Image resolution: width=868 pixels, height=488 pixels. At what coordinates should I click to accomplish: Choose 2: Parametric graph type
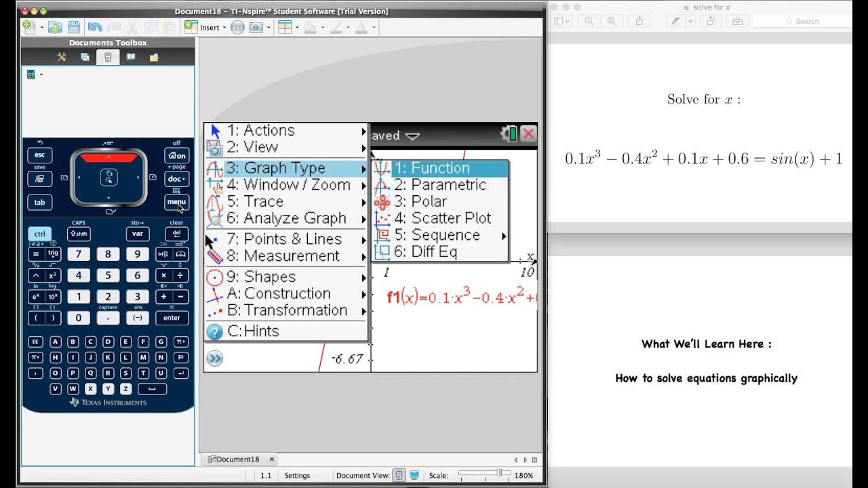tap(440, 185)
